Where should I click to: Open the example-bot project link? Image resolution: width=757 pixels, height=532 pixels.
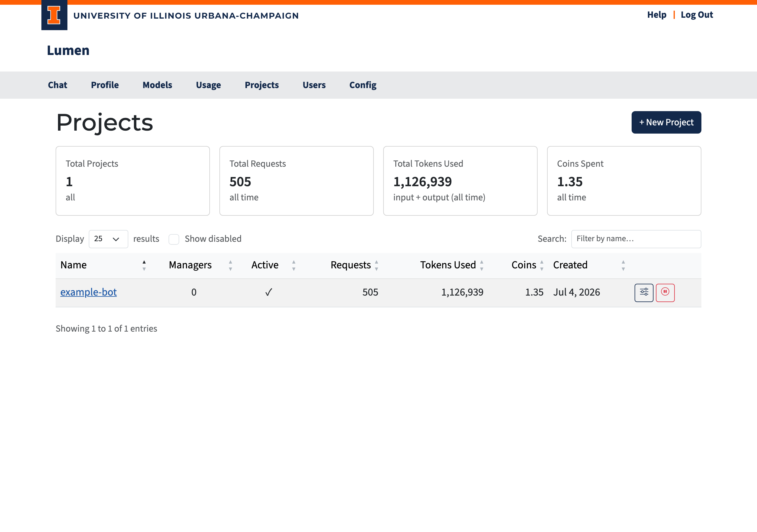click(88, 292)
